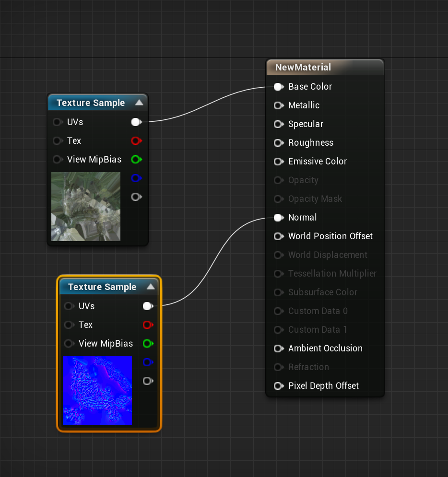The height and width of the screenshot is (477, 448).
Task: Click upper Texture Sample blue output pin
Action: click(x=136, y=178)
